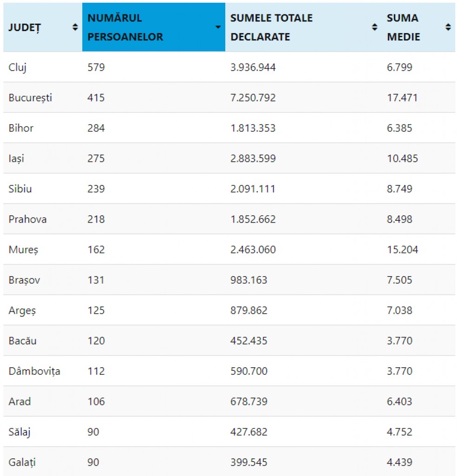Sort by Suma Medie header text

[x=403, y=27]
